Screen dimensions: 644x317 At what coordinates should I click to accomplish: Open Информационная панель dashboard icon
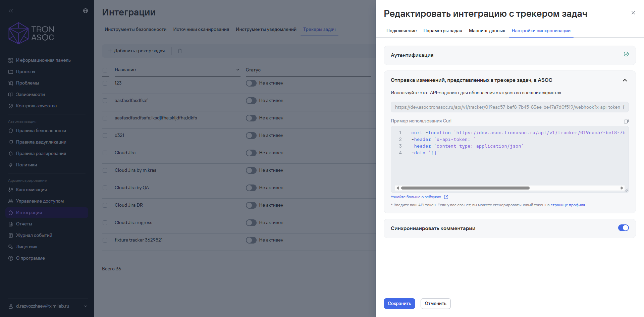pyautogui.click(x=11, y=60)
